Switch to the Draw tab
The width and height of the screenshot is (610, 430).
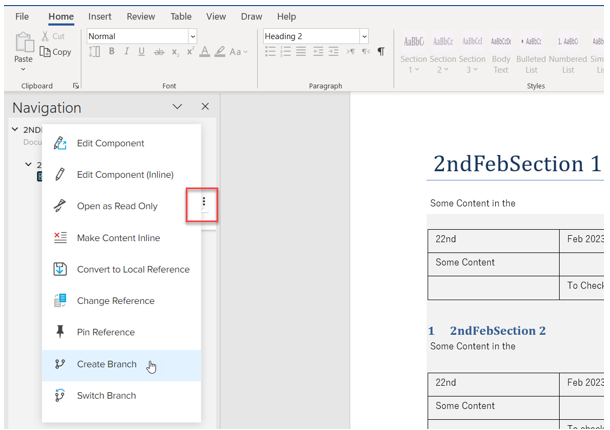(251, 16)
